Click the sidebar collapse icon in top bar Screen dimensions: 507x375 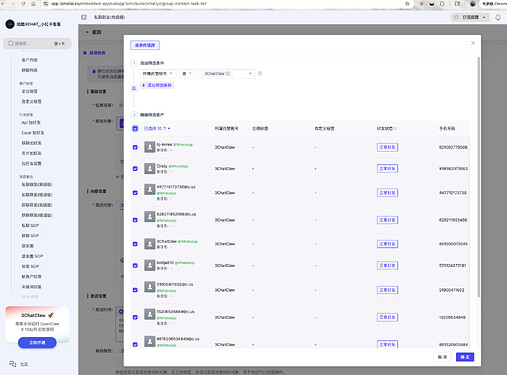click(84, 17)
